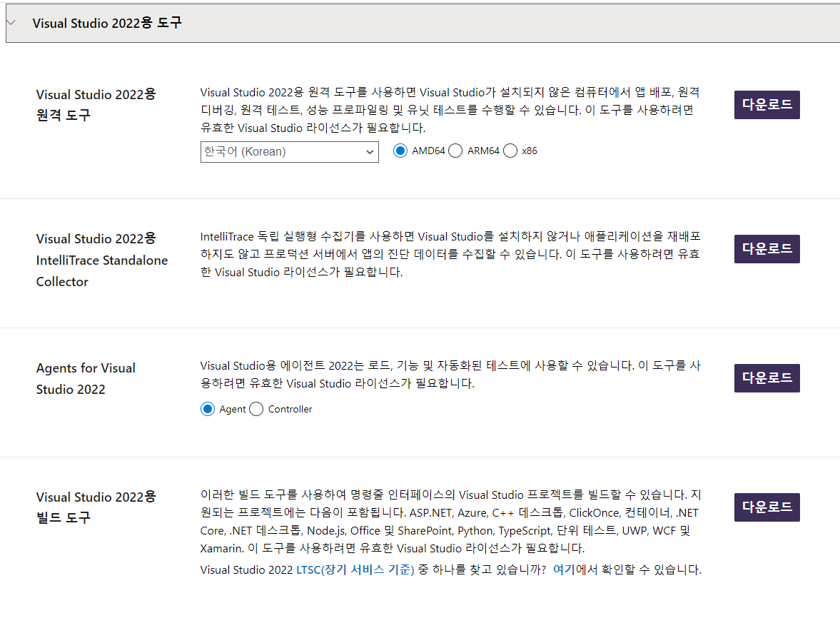Download Visual Studio 2022용 빌드 도구
The image size is (840, 618).
click(766, 507)
